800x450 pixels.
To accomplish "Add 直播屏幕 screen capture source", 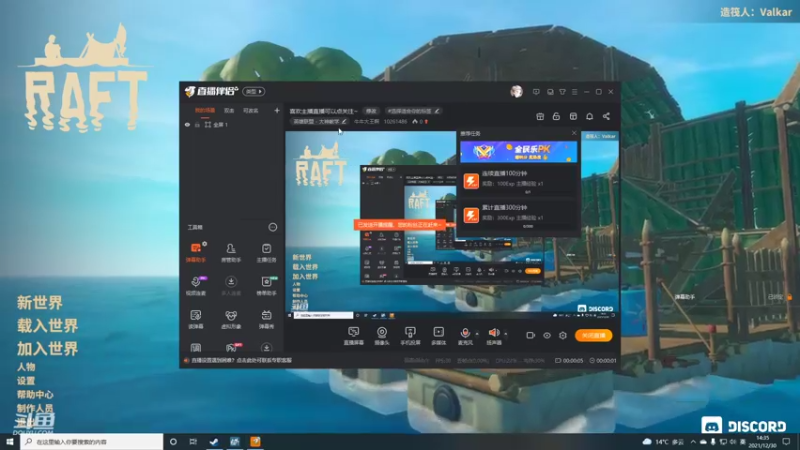I will (354, 336).
